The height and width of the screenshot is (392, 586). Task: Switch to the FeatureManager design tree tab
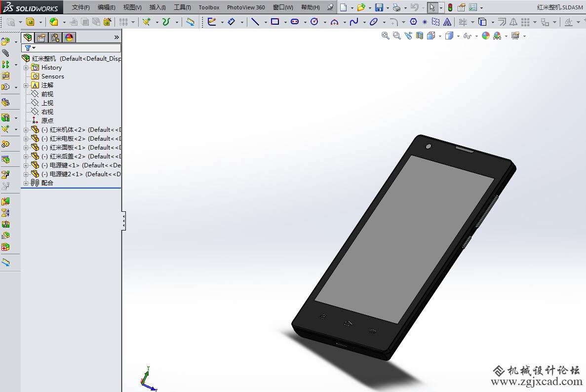click(28, 37)
